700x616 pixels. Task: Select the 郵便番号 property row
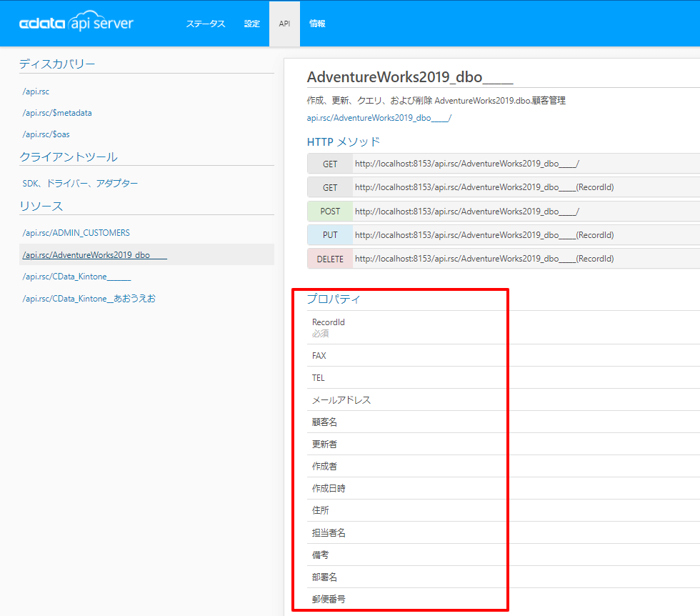[503, 599]
